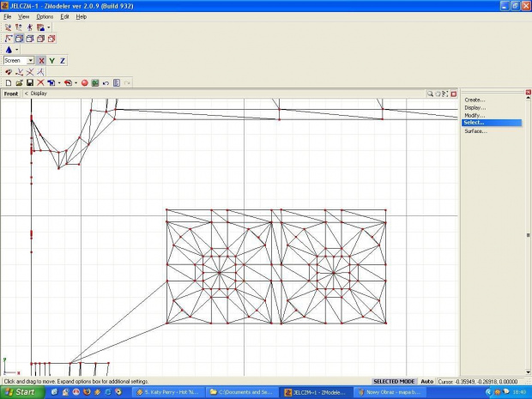Click the Undo arrow icon

pyautogui.click(x=106, y=83)
